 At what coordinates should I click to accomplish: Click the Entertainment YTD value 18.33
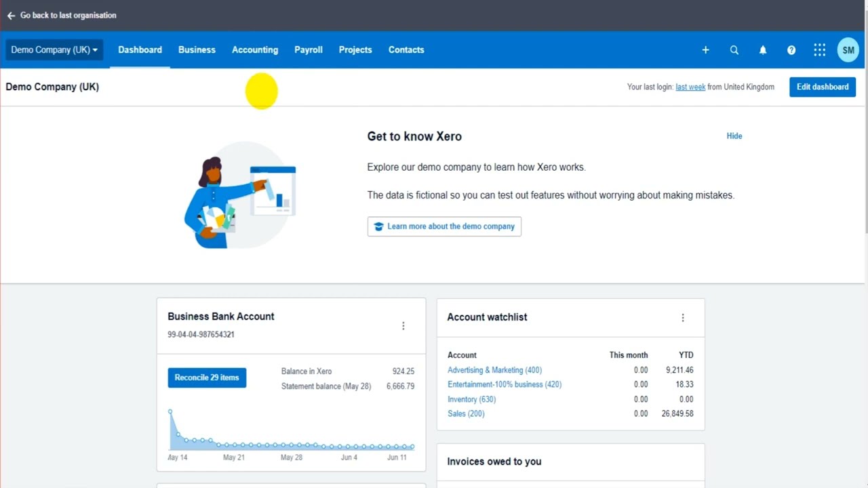coord(684,384)
